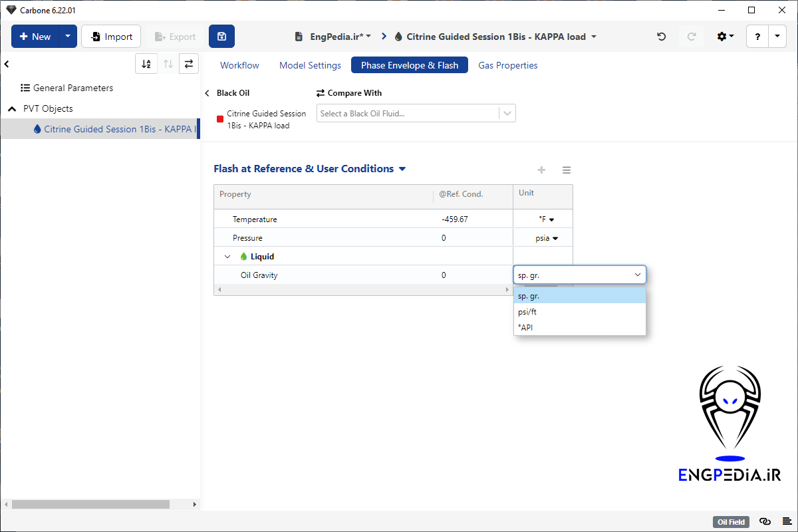Click the save disk icon
The image size is (798, 532).
221,37
